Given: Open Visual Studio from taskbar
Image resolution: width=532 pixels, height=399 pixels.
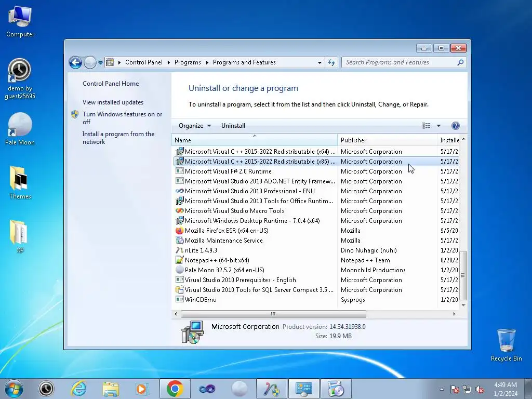Looking at the screenshot, I should (x=207, y=389).
